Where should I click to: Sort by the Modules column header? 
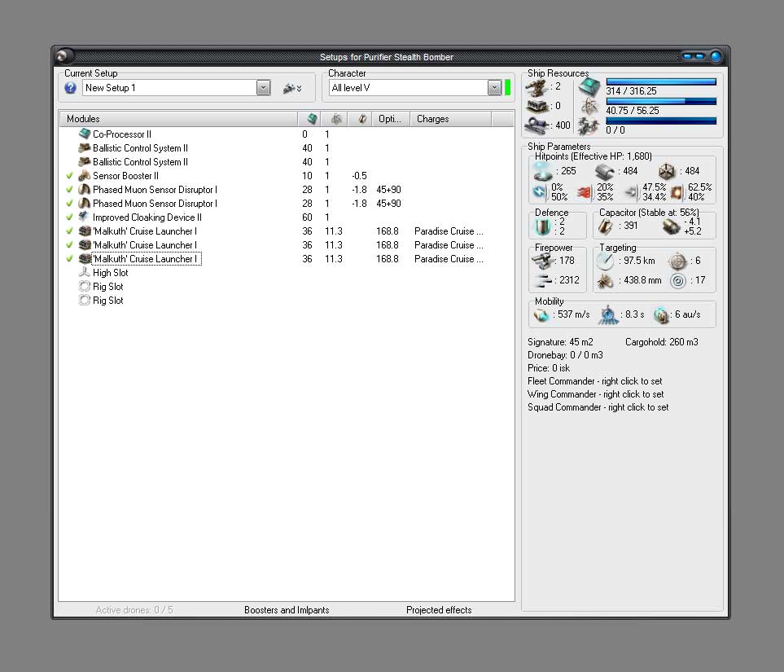(179, 119)
